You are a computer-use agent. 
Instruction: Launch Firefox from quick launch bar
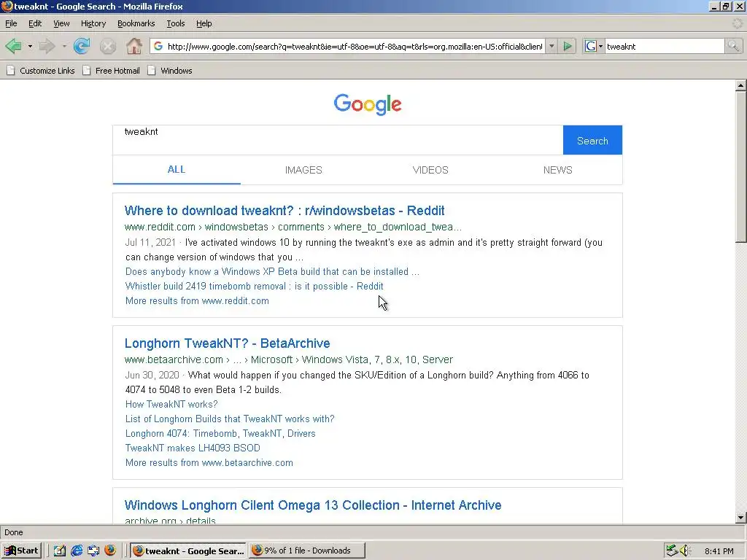coord(110,551)
